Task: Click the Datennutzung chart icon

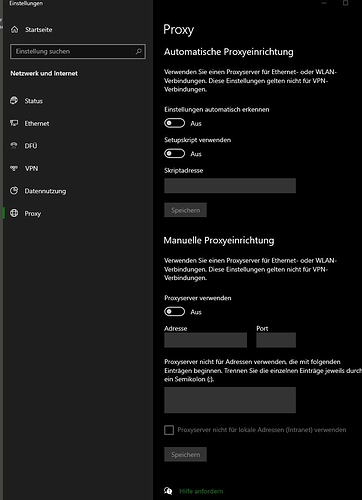Action: 14,191
